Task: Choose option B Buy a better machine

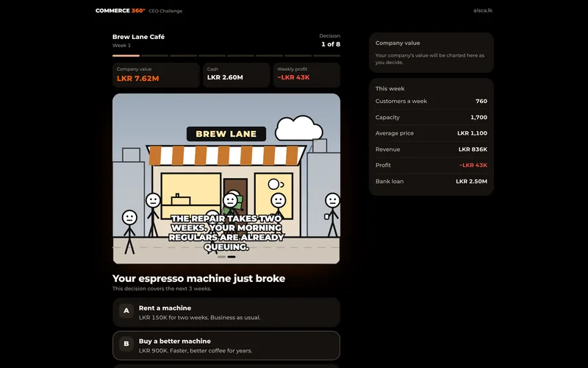Action: (226, 345)
